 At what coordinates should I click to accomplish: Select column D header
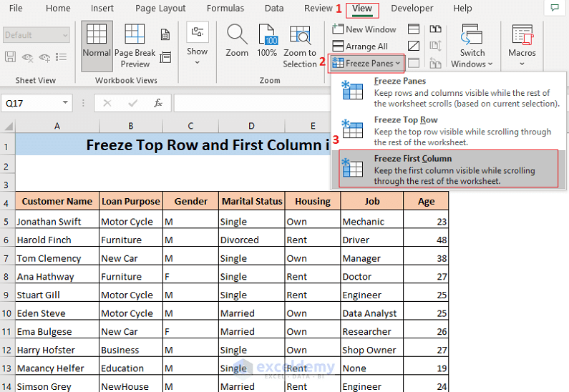tap(251, 126)
